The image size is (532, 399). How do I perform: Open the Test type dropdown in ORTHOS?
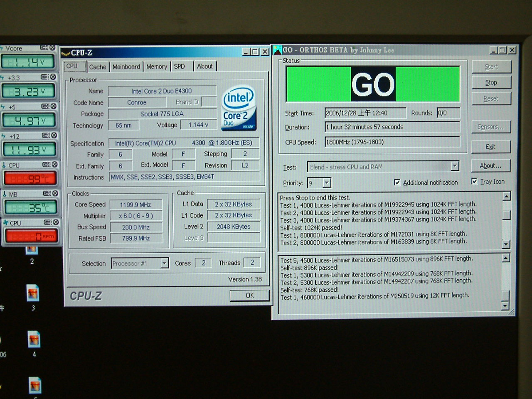[x=455, y=166]
